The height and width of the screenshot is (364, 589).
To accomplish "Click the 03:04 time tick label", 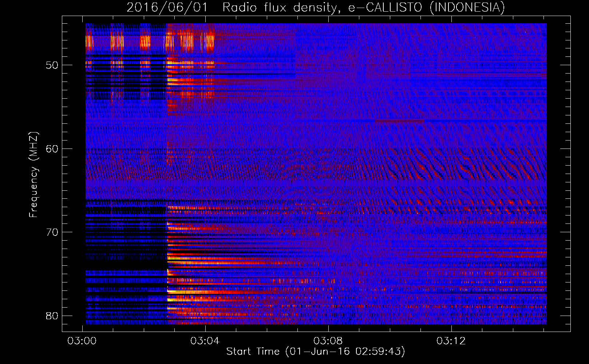I will tap(205, 341).
